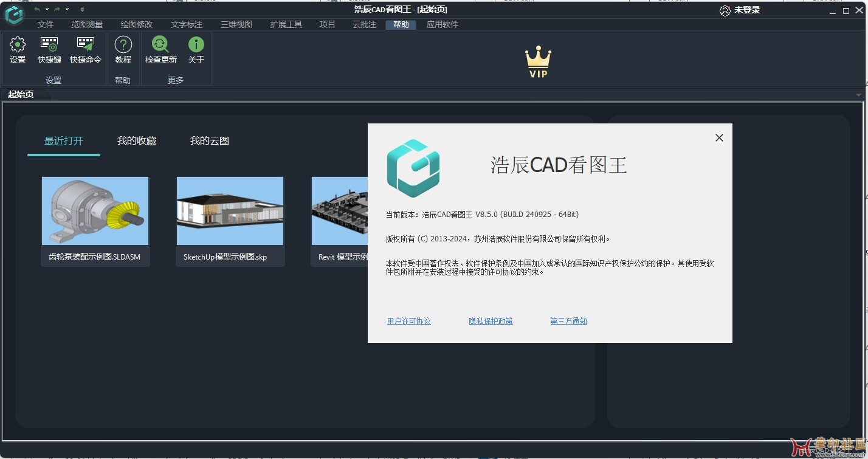Open the quick access toolbar customize dropdown
The width and height of the screenshot is (868, 459).
click(82, 9)
